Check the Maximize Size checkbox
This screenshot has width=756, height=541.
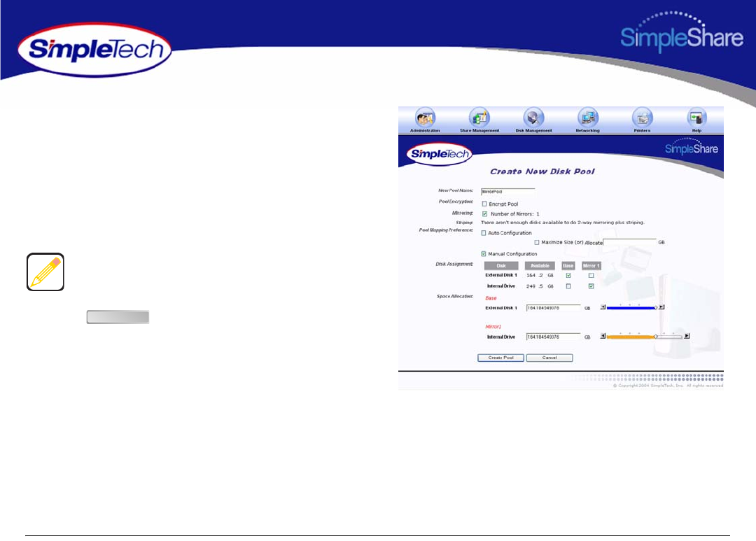coord(537,243)
